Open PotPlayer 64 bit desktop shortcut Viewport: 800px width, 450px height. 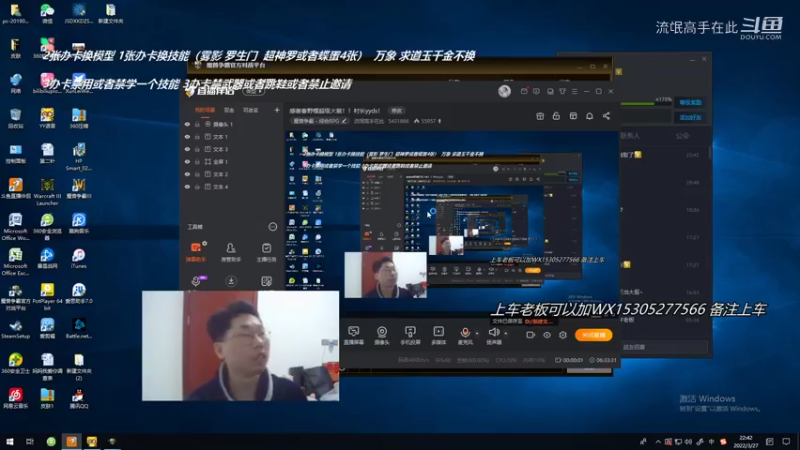47,296
